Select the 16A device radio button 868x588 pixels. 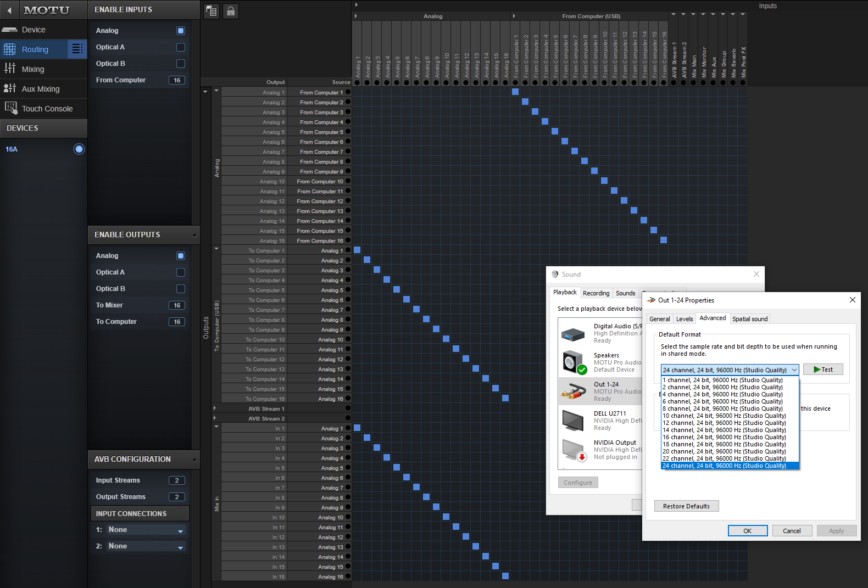[x=79, y=149]
